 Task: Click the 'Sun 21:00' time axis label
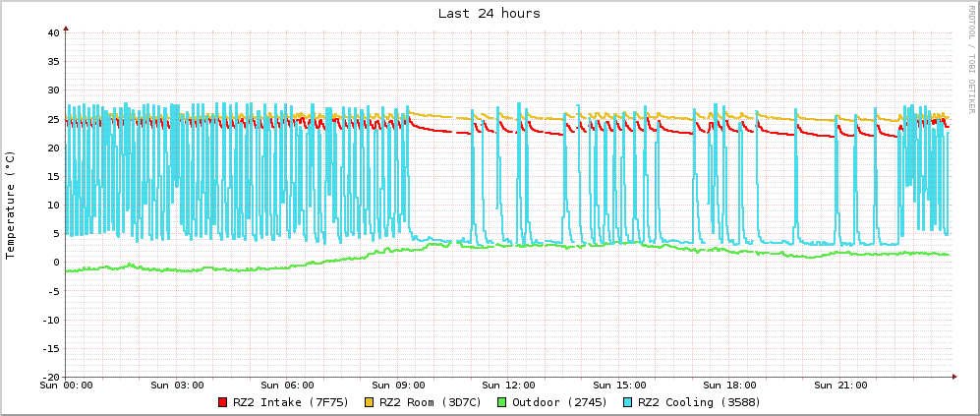click(x=840, y=385)
